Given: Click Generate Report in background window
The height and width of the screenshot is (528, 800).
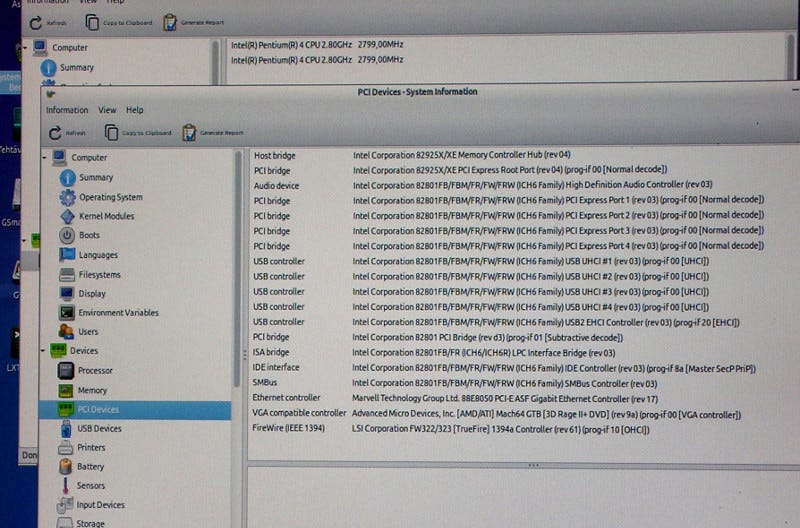Looking at the screenshot, I should click(193, 22).
